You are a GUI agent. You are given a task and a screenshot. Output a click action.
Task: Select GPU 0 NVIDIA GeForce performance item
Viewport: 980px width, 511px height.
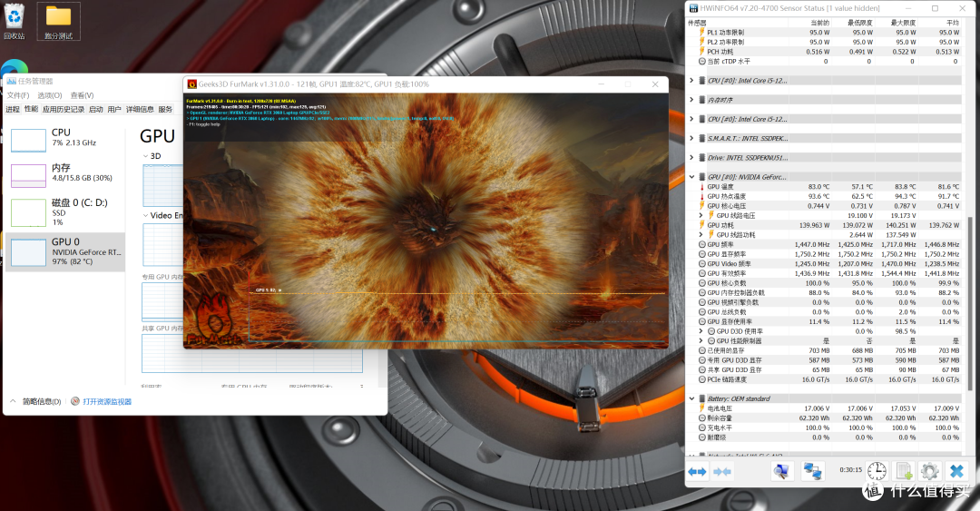pyautogui.click(x=65, y=252)
